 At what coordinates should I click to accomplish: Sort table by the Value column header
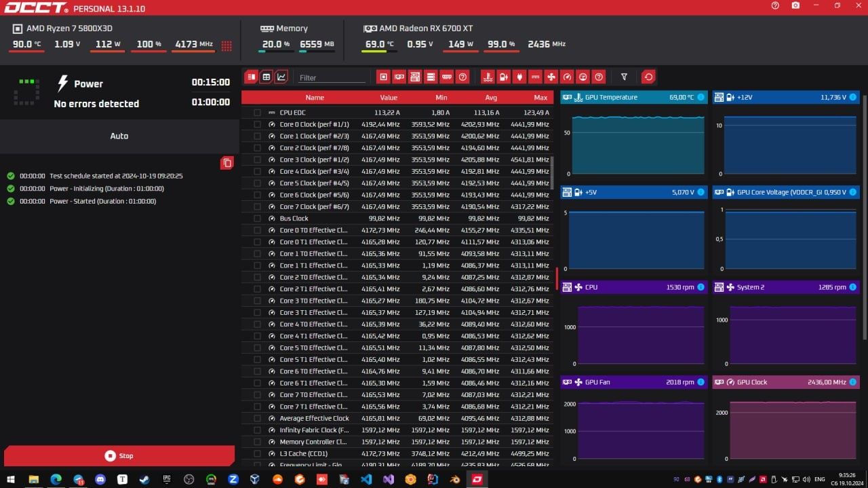(389, 97)
